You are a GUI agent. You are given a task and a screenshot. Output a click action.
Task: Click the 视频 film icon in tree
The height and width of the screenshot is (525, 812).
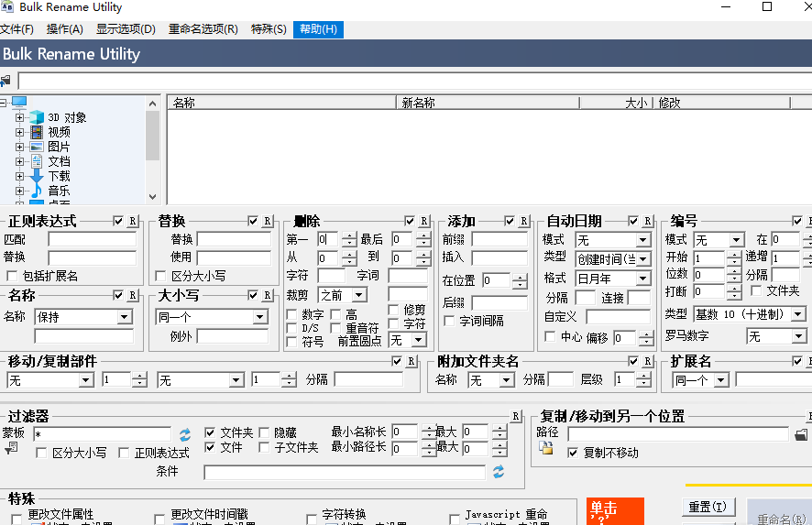click(x=37, y=132)
